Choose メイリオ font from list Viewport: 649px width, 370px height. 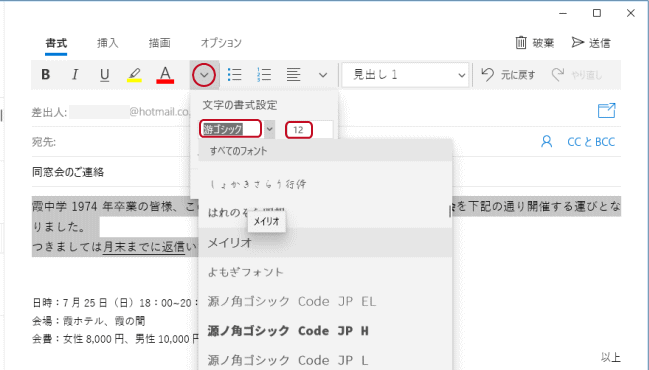coord(325,243)
